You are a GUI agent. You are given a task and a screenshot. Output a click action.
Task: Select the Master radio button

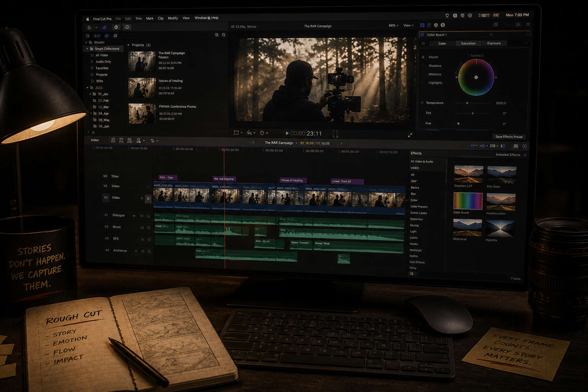coord(423,57)
